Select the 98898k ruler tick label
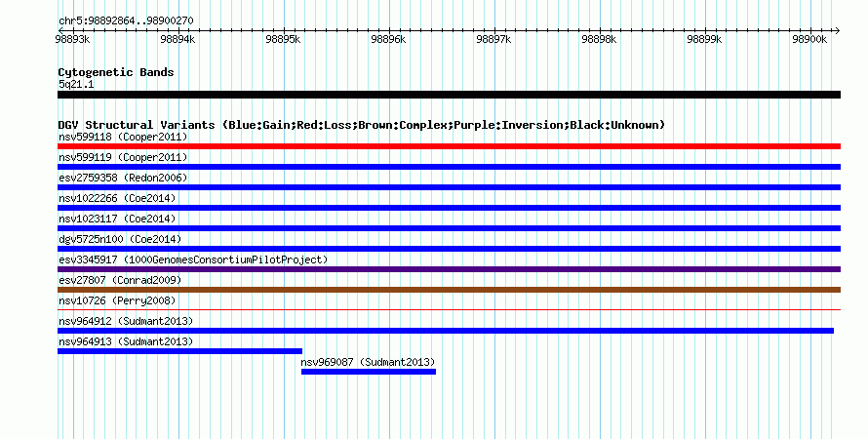This screenshot has width=868, height=439. [599, 39]
